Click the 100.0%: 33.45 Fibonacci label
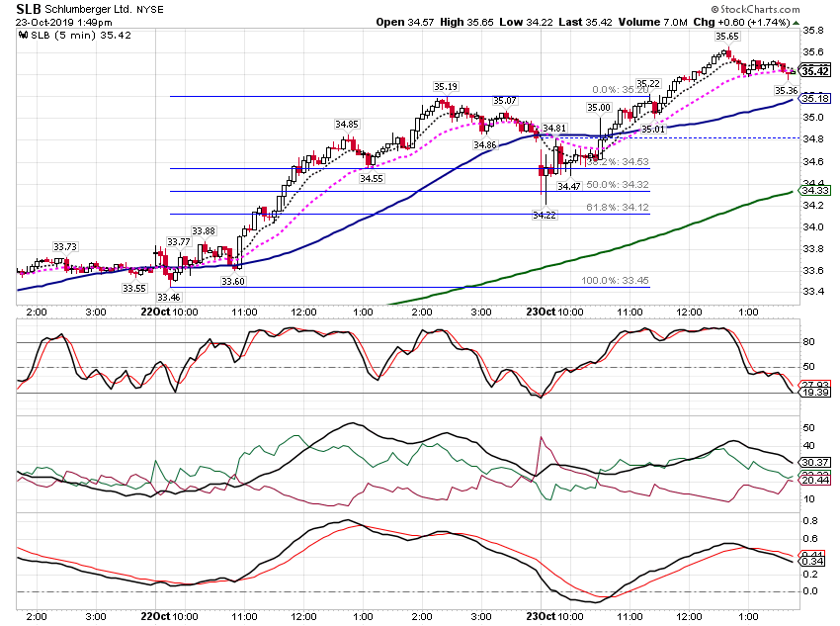Viewport: 840px width, 626px height. point(615,281)
